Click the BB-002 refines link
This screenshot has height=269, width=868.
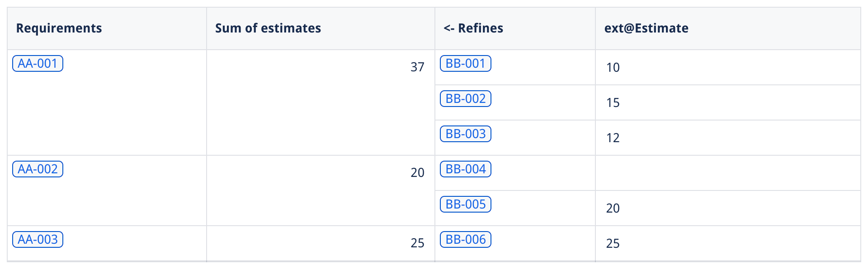465,99
